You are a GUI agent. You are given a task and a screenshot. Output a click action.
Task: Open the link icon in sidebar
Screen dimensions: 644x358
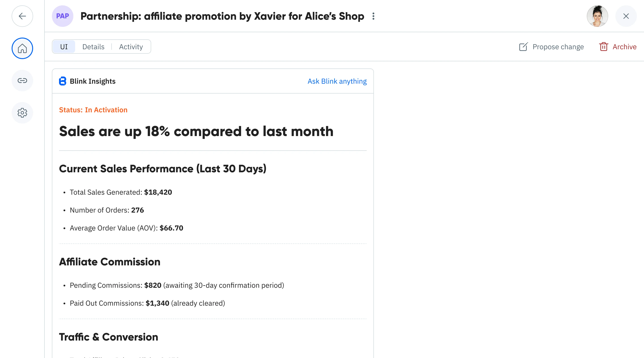click(22, 81)
